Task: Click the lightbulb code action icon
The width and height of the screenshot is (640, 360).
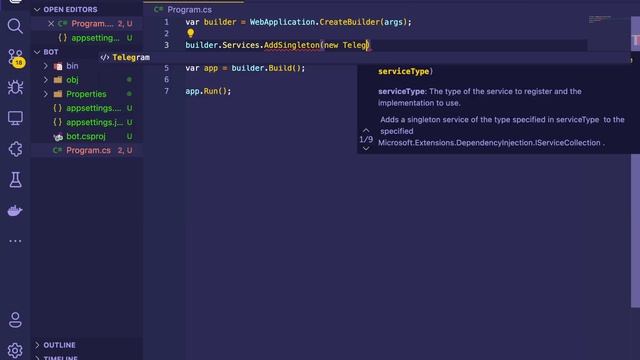Action: [190, 33]
